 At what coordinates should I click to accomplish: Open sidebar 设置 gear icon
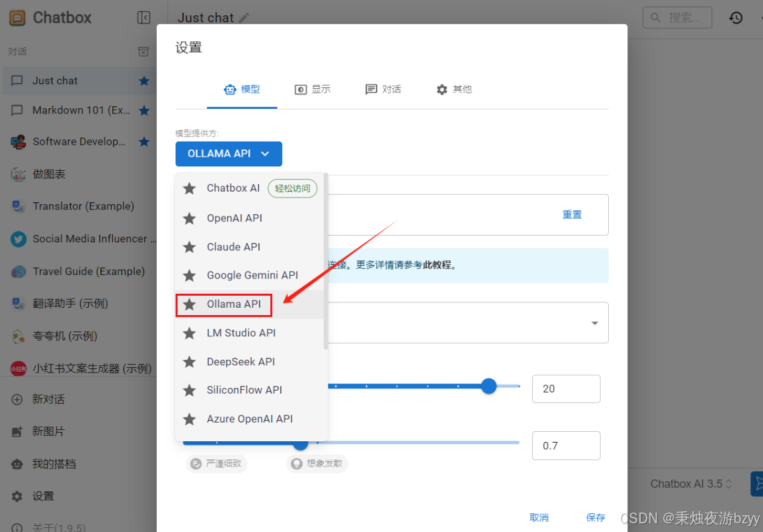(17, 496)
